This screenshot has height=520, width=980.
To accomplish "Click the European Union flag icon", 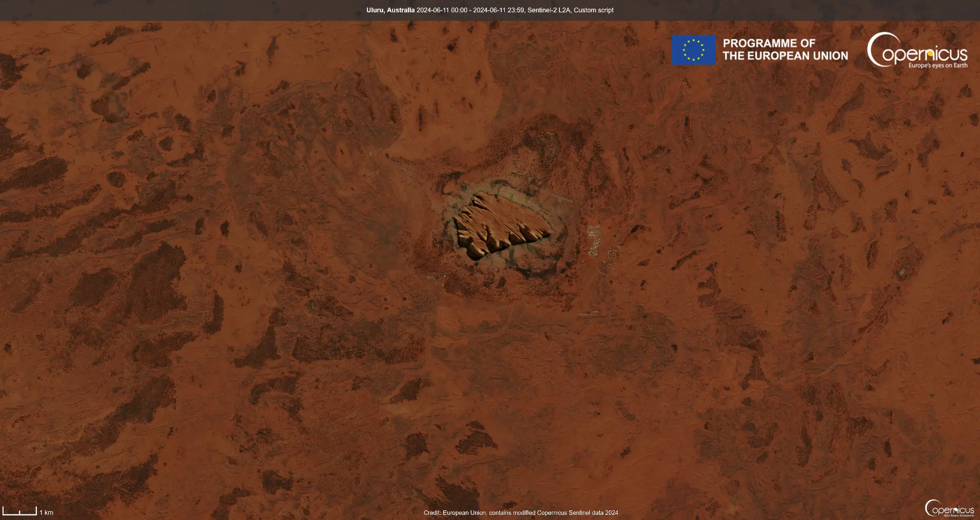I will point(693,50).
